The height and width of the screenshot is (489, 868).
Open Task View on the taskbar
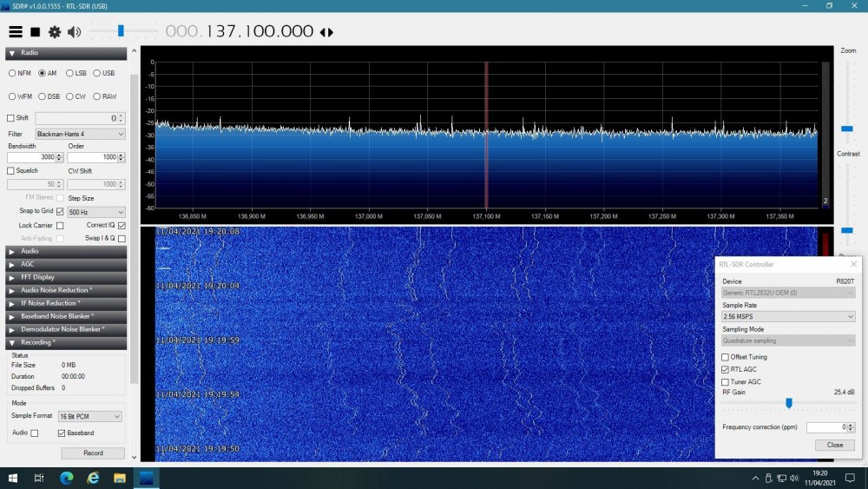[39, 478]
